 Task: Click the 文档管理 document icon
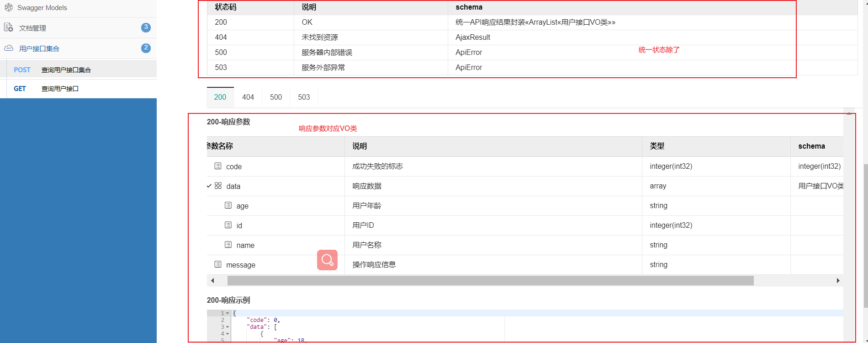click(8, 27)
